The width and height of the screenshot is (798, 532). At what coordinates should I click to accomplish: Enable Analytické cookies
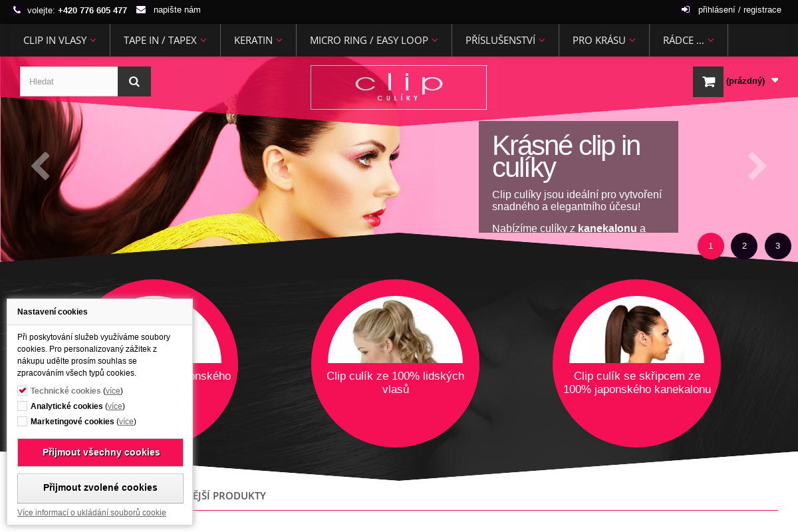tap(22, 406)
